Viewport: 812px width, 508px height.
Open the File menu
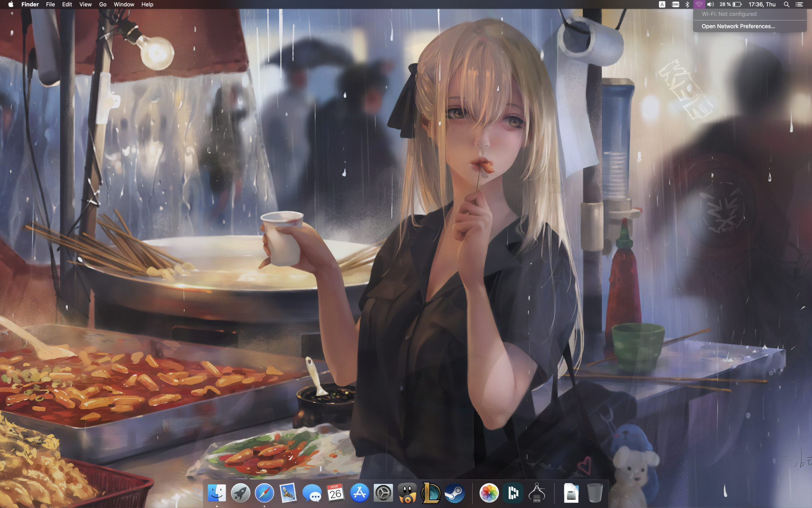(x=50, y=4)
